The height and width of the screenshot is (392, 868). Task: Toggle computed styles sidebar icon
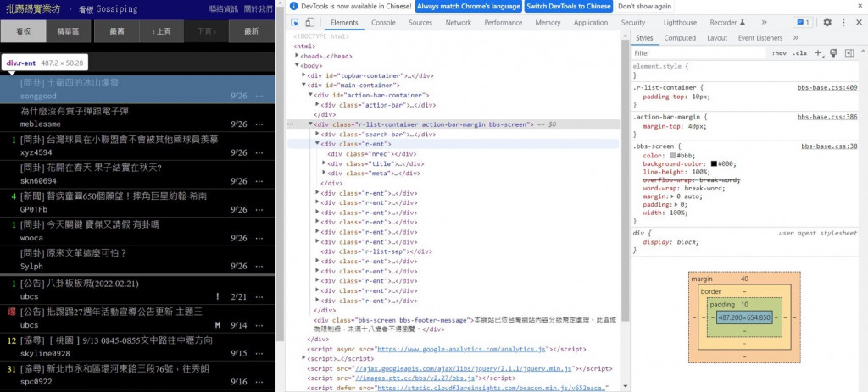[x=849, y=53]
